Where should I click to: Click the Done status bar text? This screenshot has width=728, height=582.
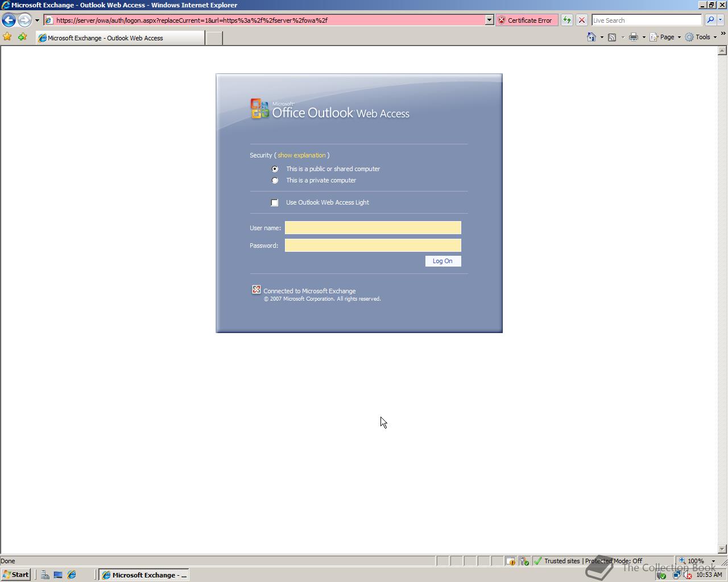pyautogui.click(x=8, y=561)
